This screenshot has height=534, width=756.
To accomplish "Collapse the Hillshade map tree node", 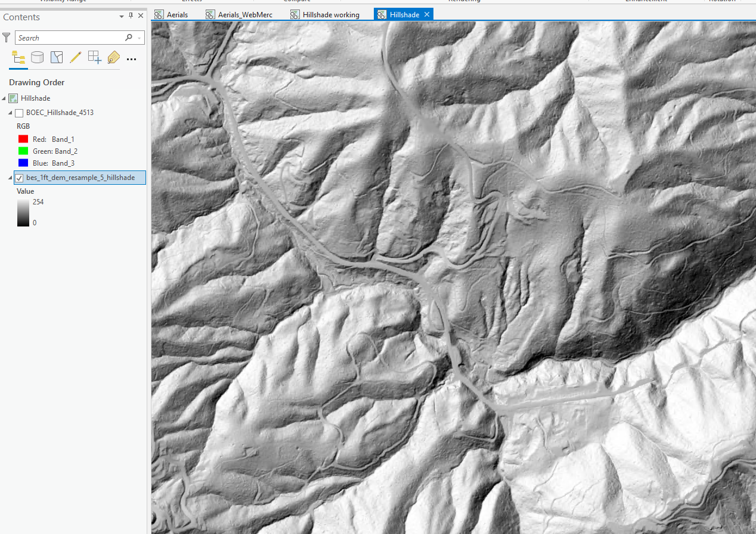I will tap(4, 98).
